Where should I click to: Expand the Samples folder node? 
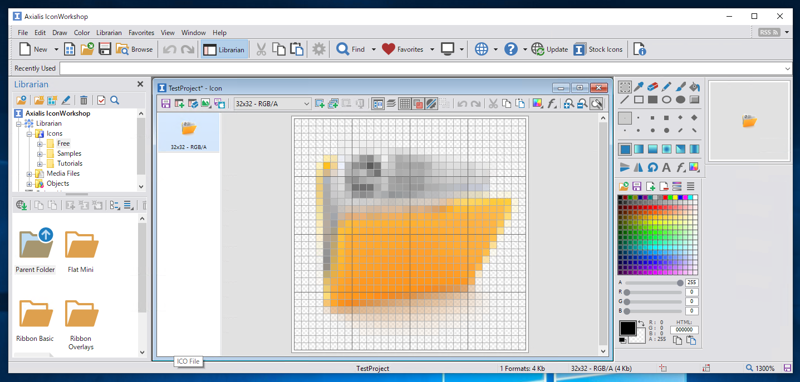tap(39, 154)
